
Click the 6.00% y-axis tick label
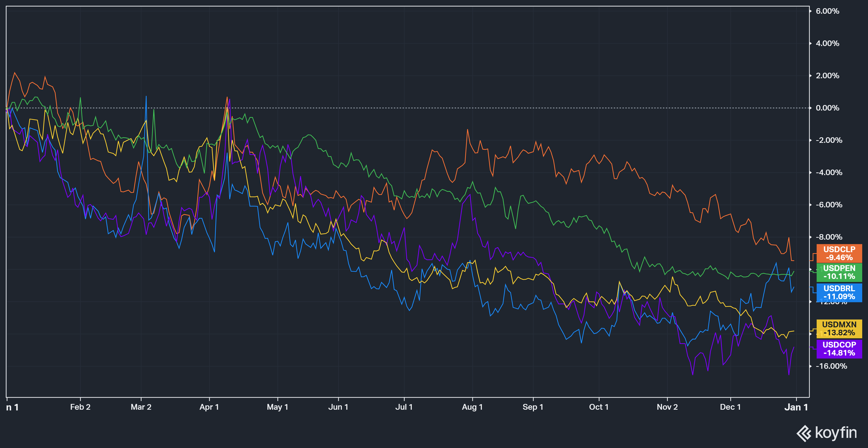click(827, 11)
